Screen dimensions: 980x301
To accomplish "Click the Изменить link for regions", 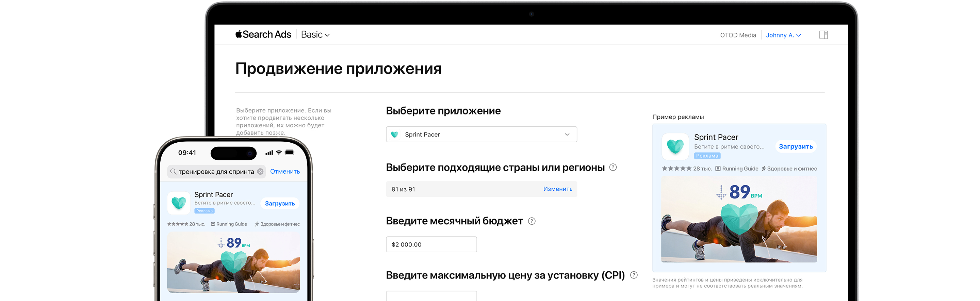I will [557, 189].
